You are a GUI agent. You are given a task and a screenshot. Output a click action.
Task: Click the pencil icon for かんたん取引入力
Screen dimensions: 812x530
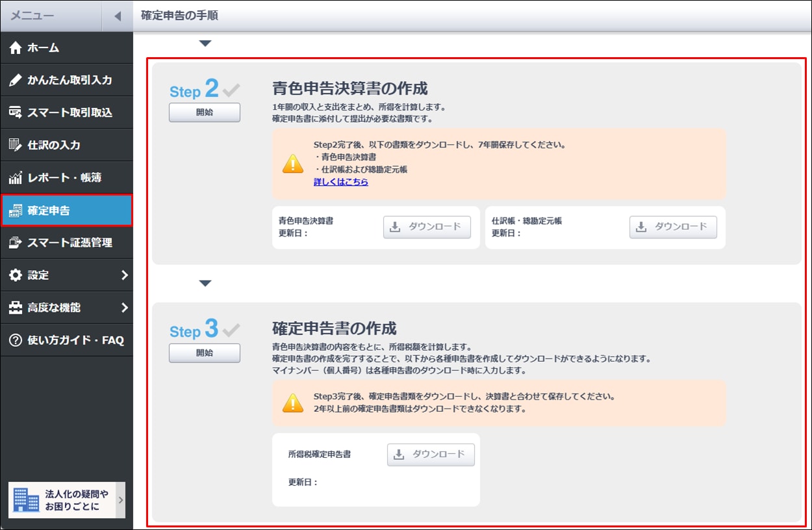[x=16, y=80]
